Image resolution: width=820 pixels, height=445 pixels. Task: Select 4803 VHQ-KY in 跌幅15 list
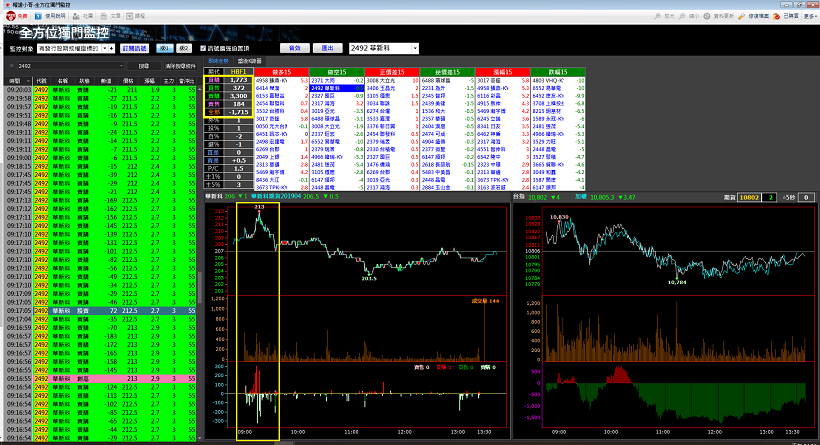click(x=558, y=81)
